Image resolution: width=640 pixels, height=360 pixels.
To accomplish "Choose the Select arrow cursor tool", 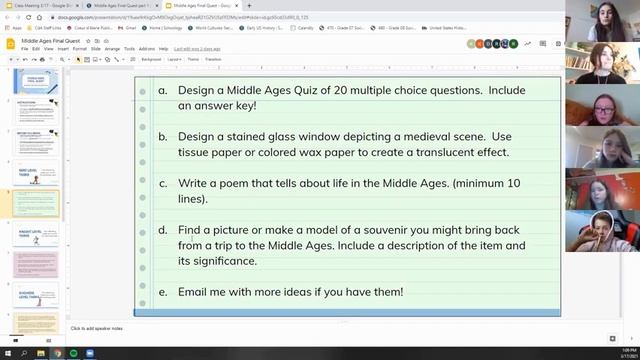I will (x=78, y=60).
